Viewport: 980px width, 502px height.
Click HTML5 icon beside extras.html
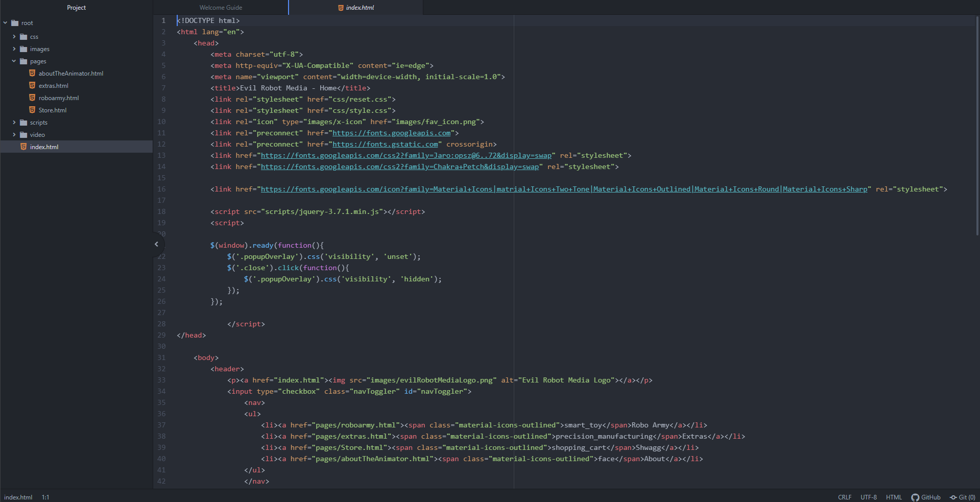click(32, 85)
